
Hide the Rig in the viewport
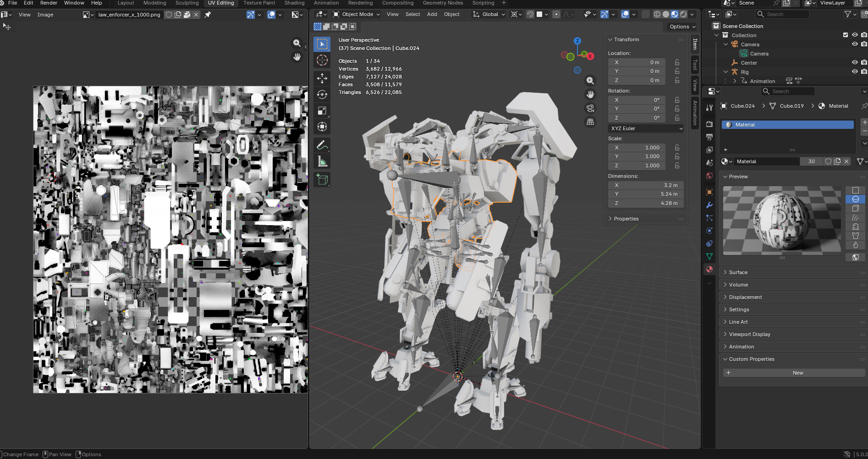(855, 72)
